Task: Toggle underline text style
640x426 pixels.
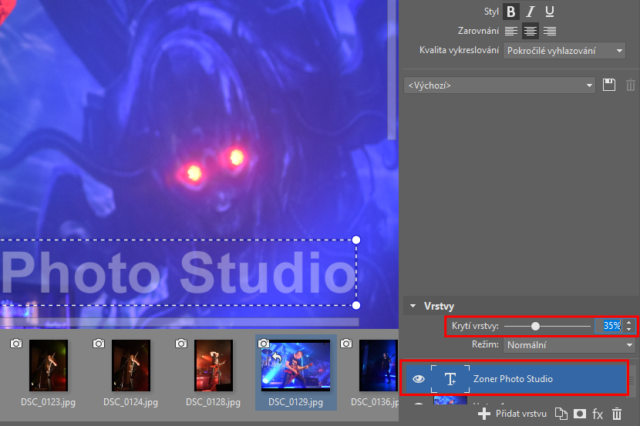Action: point(549,12)
